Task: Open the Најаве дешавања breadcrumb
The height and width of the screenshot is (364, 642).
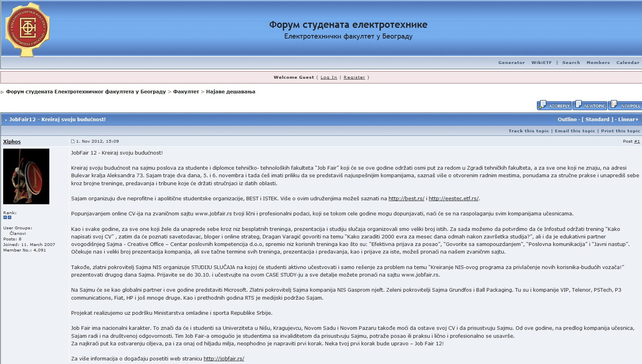Action: (231, 92)
